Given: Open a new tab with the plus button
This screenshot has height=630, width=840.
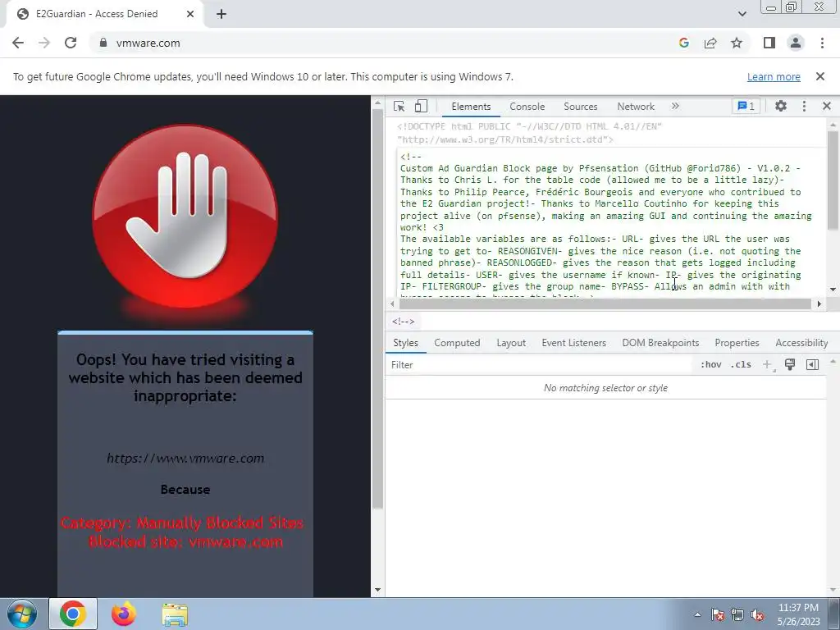Looking at the screenshot, I should (221, 15).
